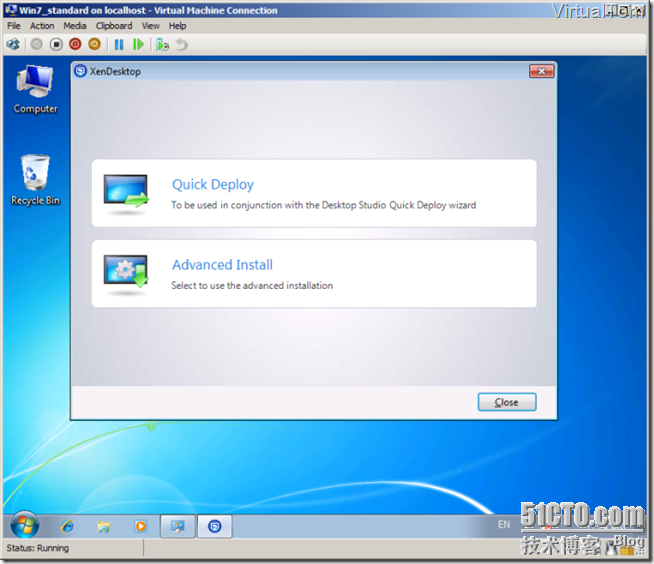Click the orange Save state icon
The image size is (654, 564).
pyautogui.click(x=95, y=44)
